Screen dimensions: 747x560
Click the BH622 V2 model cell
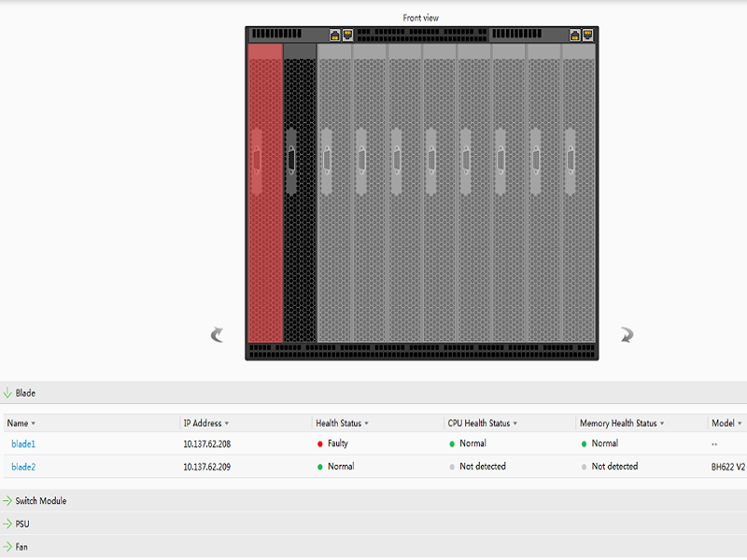pos(728,467)
